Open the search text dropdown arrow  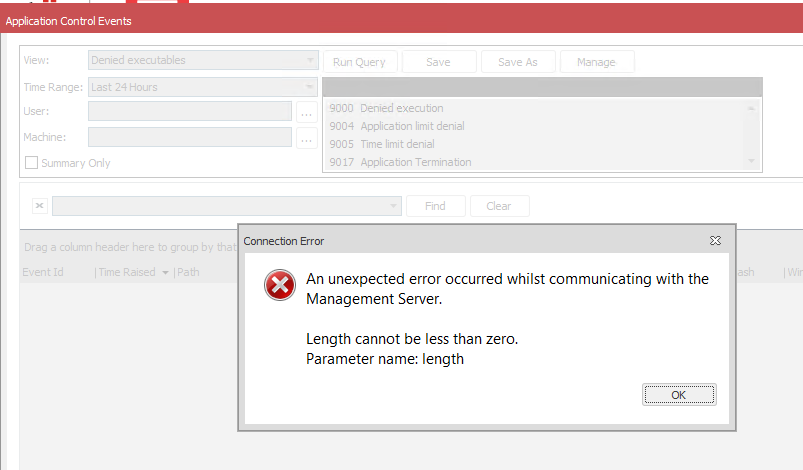pos(394,206)
